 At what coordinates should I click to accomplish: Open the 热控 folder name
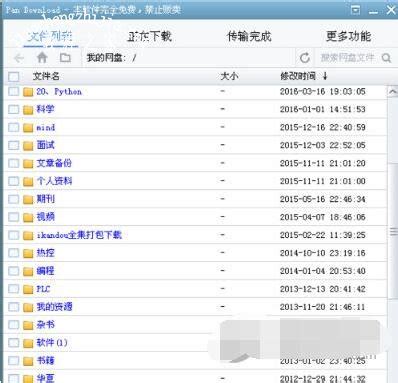tap(45, 253)
